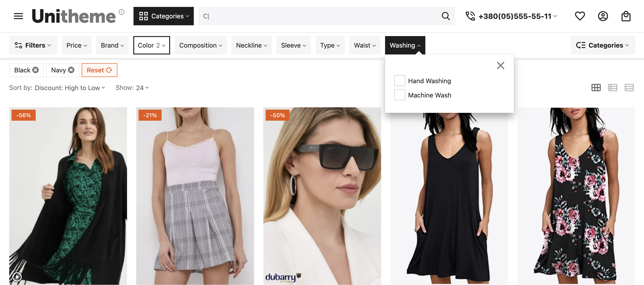Expand the phone number +380(05)555-55-11 dropdown
Screen dimensions: 644x285
click(517, 16)
